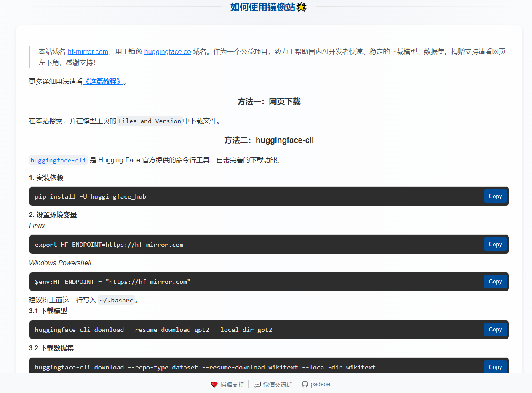Click the 'Files and Version' inline code
The image size is (532, 393).
pos(150,121)
